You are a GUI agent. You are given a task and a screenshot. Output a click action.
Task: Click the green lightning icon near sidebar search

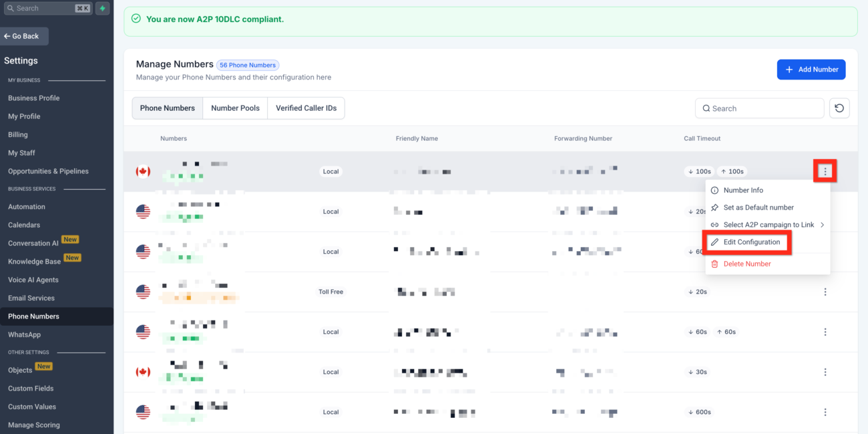pyautogui.click(x=102, y=9)
